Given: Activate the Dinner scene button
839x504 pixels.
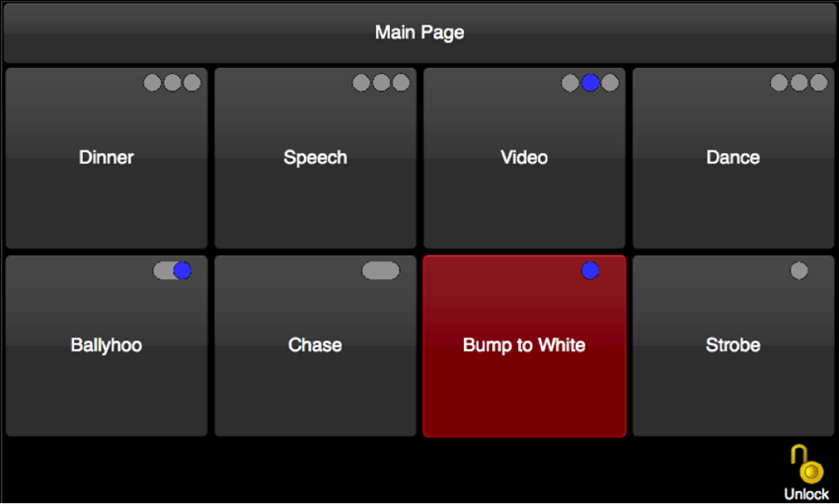Looking at the screenshot, I should (x=107, y=158).
